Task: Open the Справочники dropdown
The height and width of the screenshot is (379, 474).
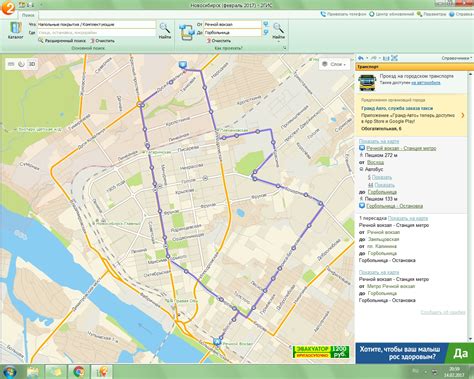Action: [x=457, y=58]
